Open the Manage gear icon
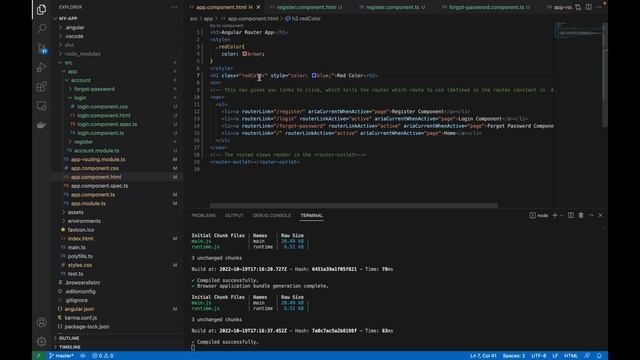The height and width of the screenshot is (360, 640). coord(41,341)
